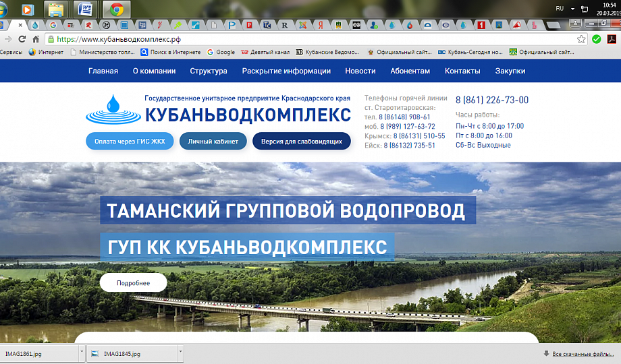Open the Новости menu item
The width and height of the screenshot is (621, 364).
click(360, 71)
